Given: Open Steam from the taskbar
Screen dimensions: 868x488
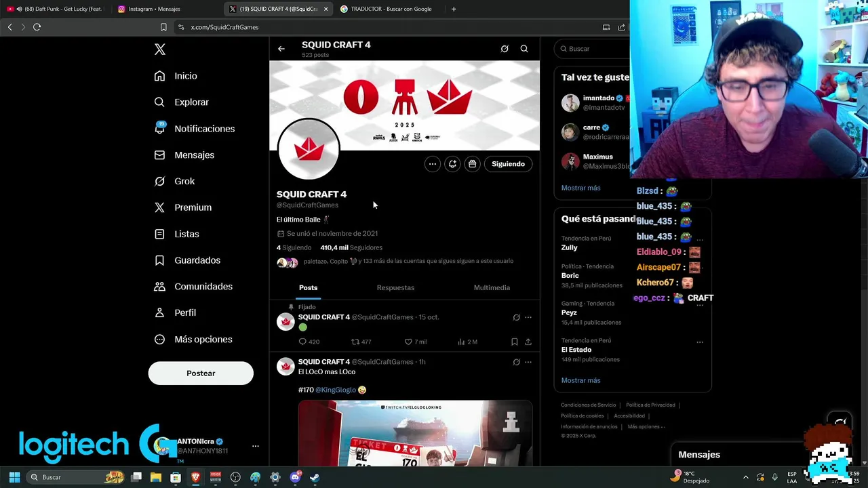Looking at the screenshot, I should click(x=315, y=477).
